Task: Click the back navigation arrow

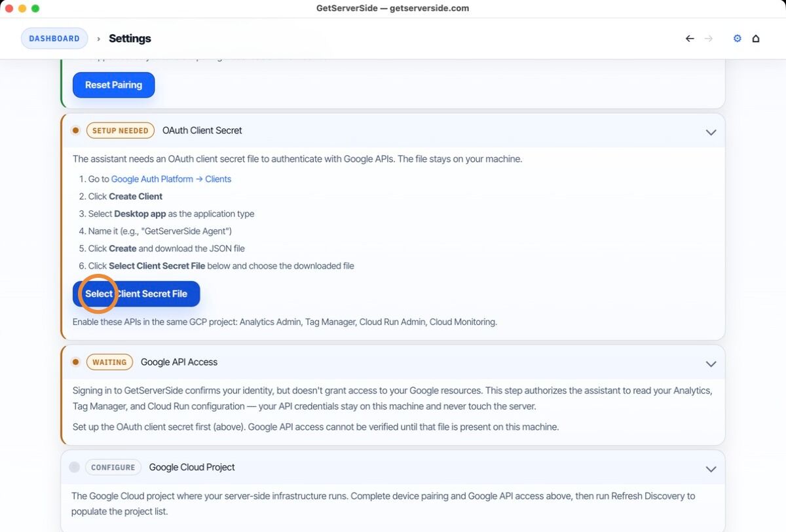Action: tap(689, 38)
